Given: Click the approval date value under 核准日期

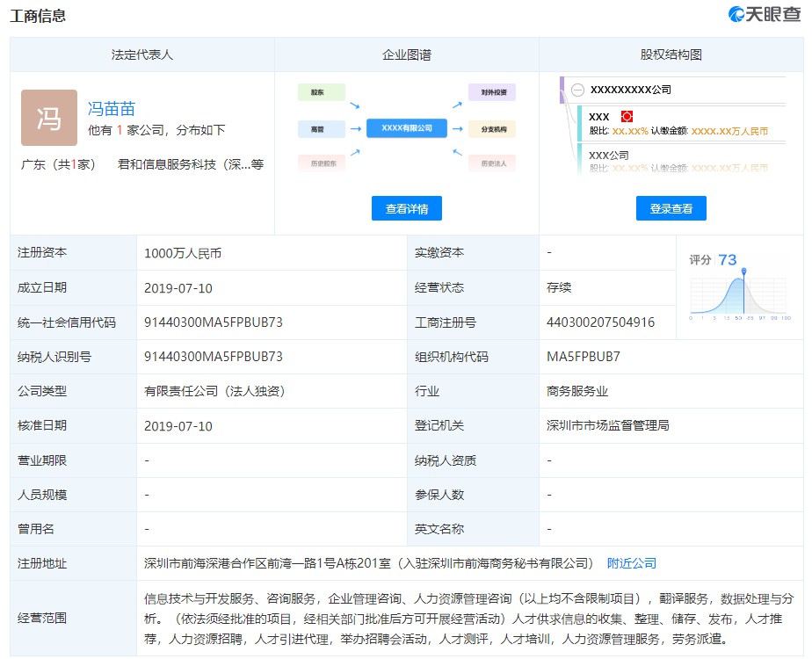Looking at the screenshot, I should (178, 426).
